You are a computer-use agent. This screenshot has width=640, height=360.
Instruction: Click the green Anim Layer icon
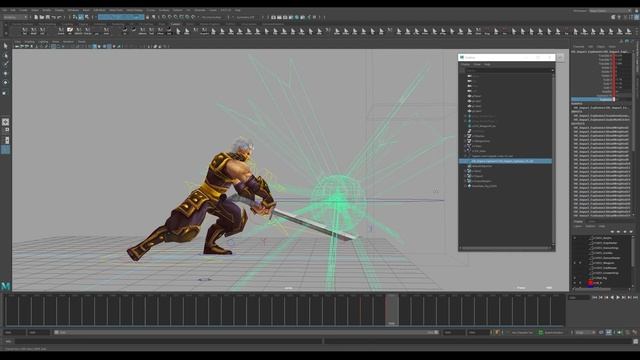click(x=541, y=333)
